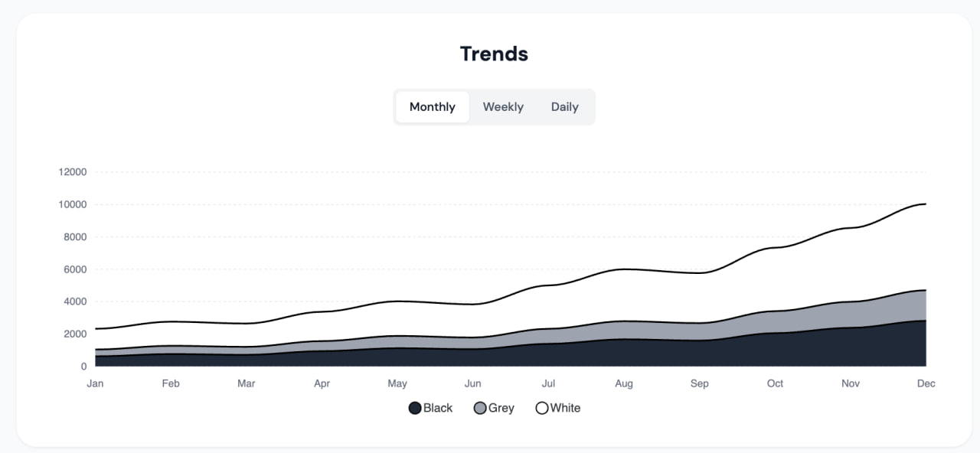
Task: Click the 6000 y-axis label
Action: click(75, 269)
